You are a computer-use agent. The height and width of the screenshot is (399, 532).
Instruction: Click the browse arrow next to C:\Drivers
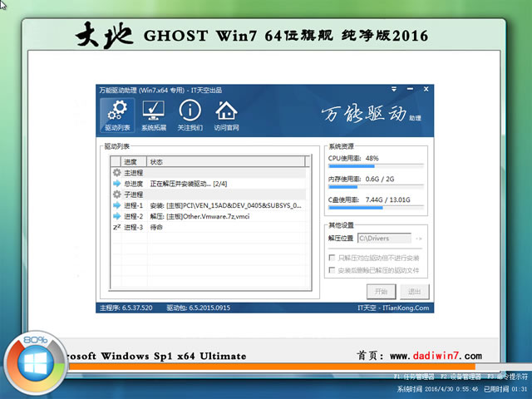point(419,239)
